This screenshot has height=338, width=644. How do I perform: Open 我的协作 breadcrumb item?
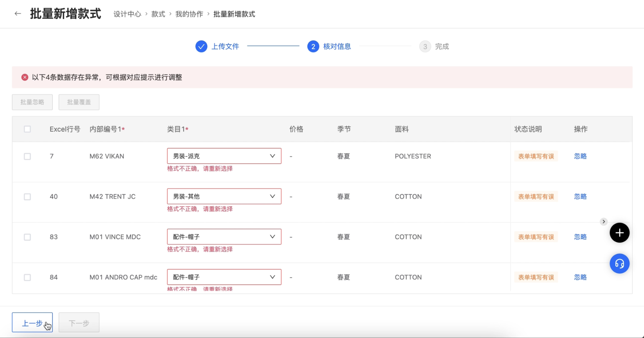(189, 14)
